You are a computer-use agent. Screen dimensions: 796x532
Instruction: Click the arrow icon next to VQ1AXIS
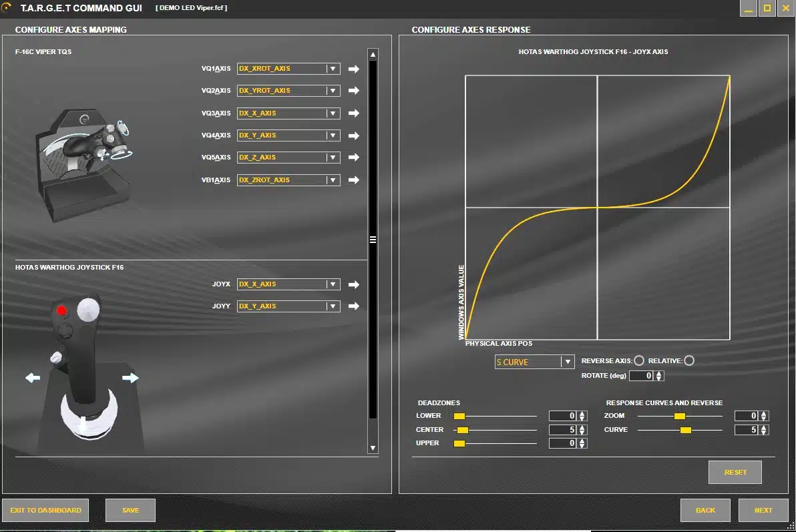354,69
